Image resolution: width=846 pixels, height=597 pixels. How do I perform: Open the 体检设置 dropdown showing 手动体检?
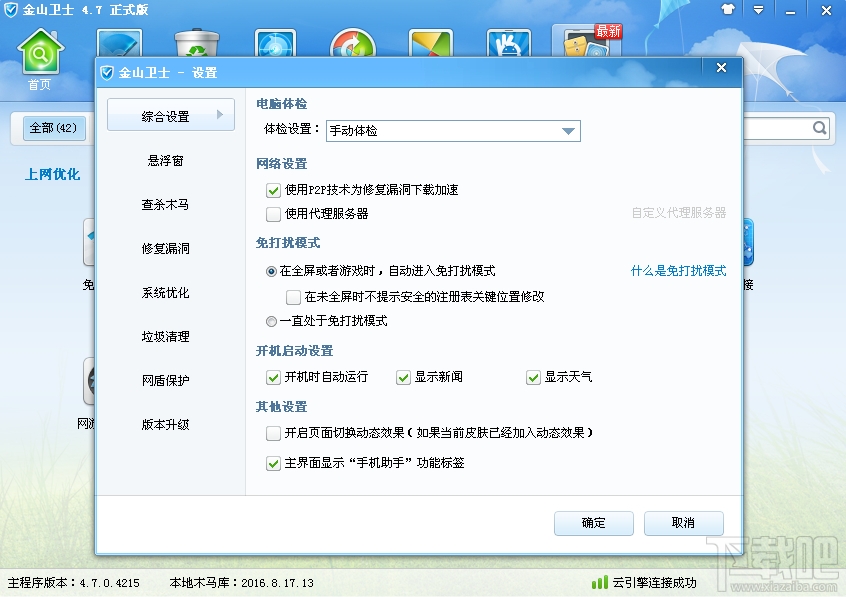(453, 131)
